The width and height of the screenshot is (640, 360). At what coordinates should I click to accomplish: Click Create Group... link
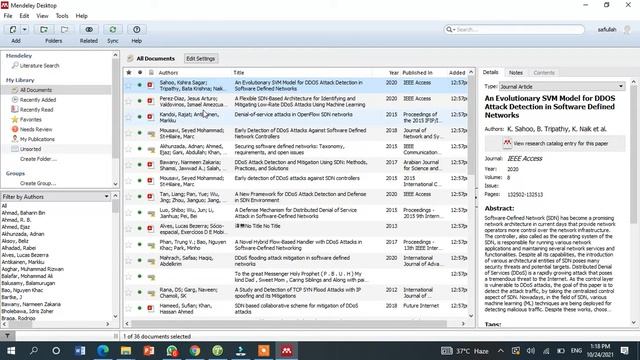[x=38, y=183]
